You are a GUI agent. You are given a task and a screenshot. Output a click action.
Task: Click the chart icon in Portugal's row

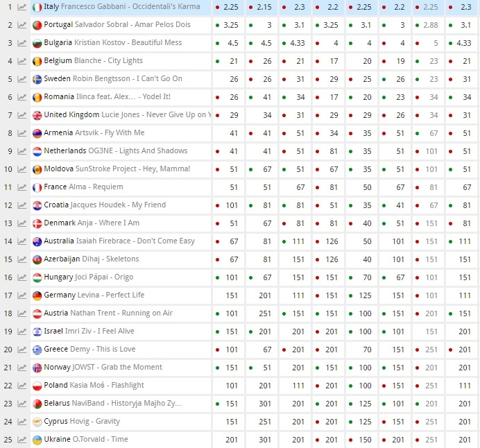click(x=22, y=25)
